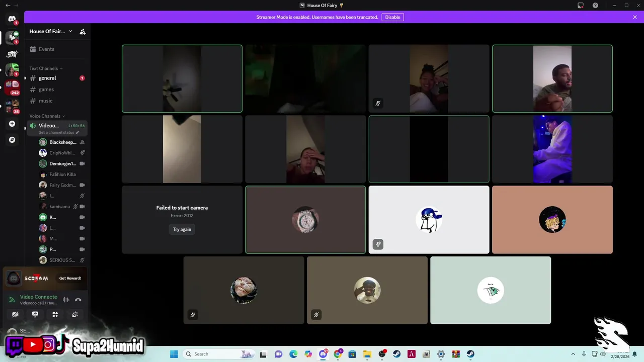
Task: Expand House Of Fairy server menu
Action: (50, 31)
